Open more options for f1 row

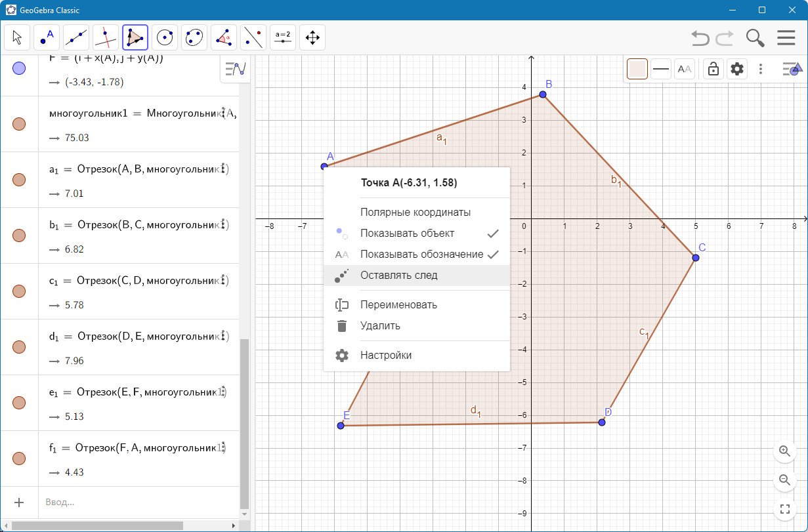point(224,447)
